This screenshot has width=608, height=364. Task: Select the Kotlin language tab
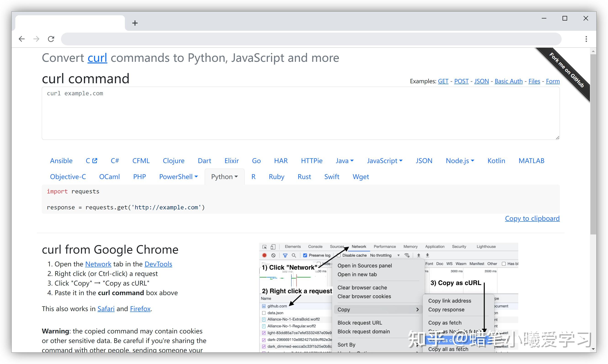[x=496, y=161]
